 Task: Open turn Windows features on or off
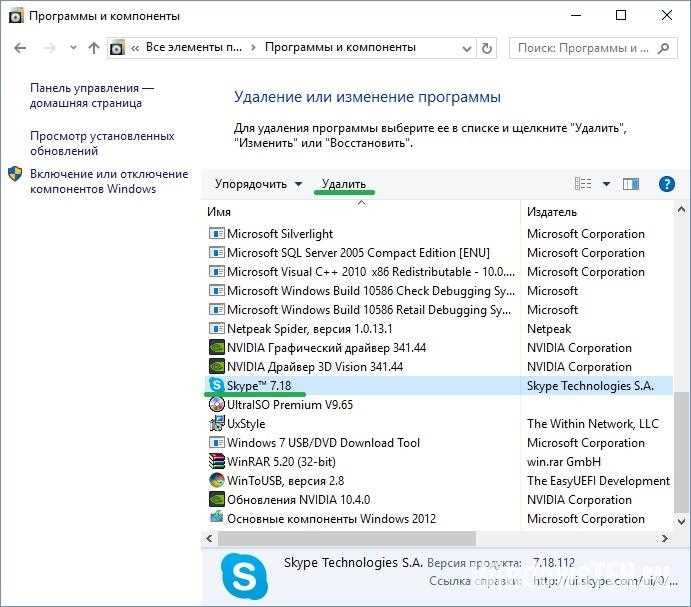tap(109, 181)
